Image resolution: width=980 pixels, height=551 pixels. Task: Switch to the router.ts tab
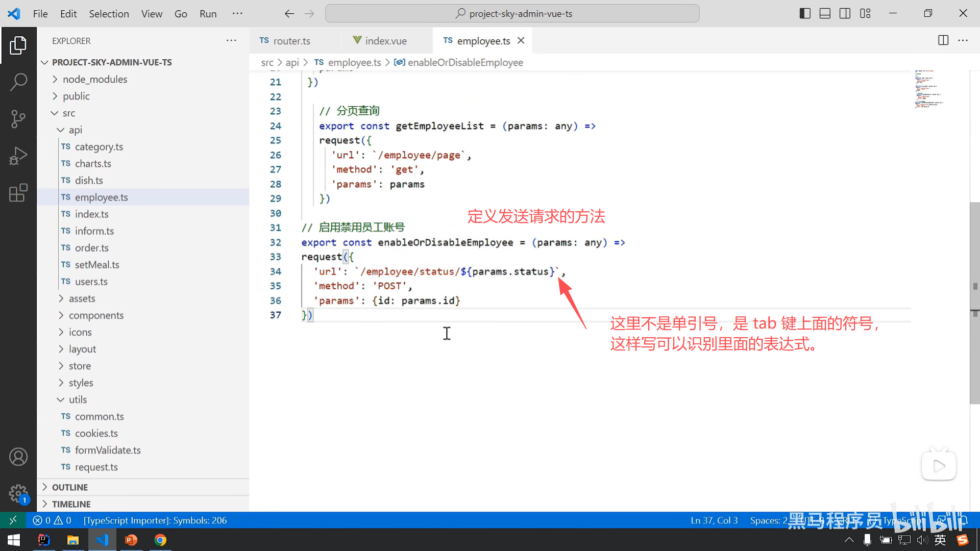(291, 41)
